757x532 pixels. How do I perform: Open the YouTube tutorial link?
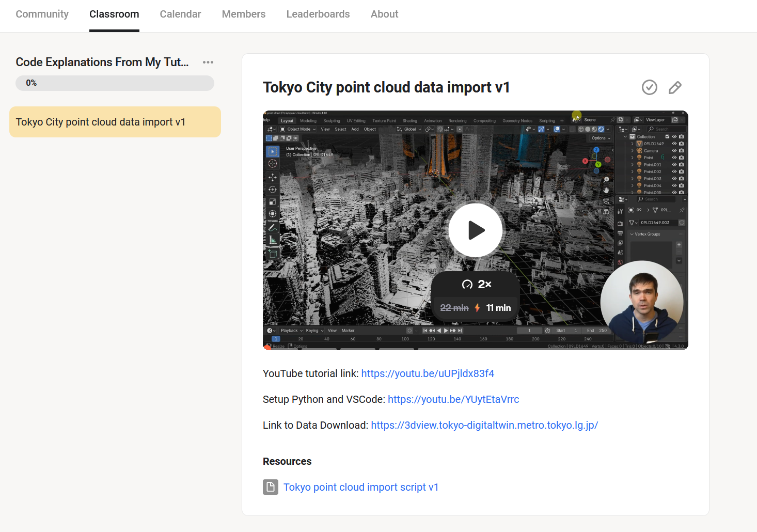coord(428,373)
